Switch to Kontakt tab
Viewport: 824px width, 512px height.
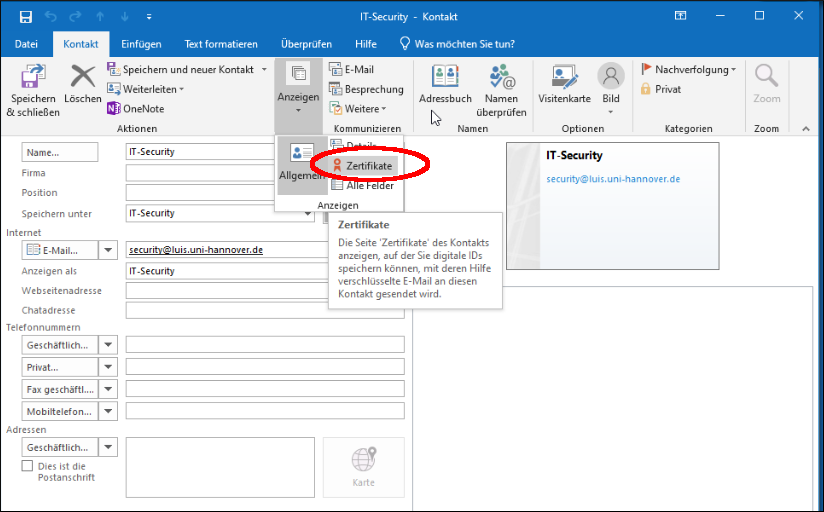pos(81,44)
